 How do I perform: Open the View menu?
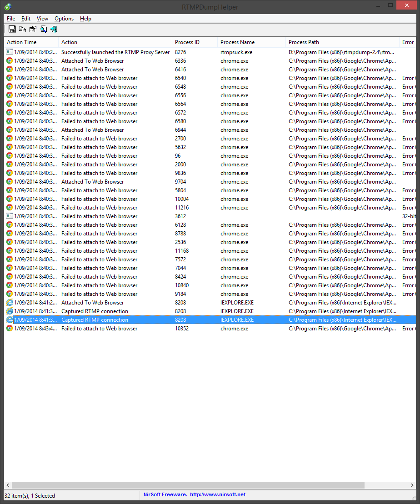tap(42, 19)
